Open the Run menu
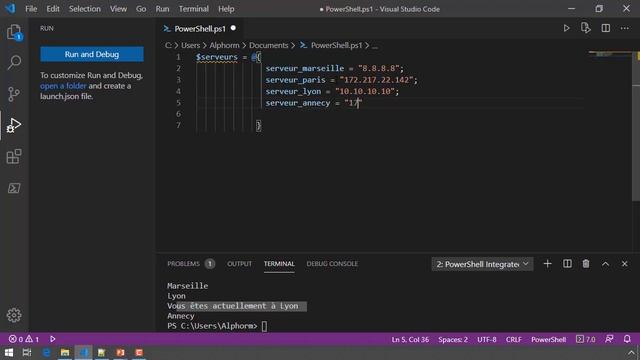The image size is (640, 360). click(x=162, y=9)
